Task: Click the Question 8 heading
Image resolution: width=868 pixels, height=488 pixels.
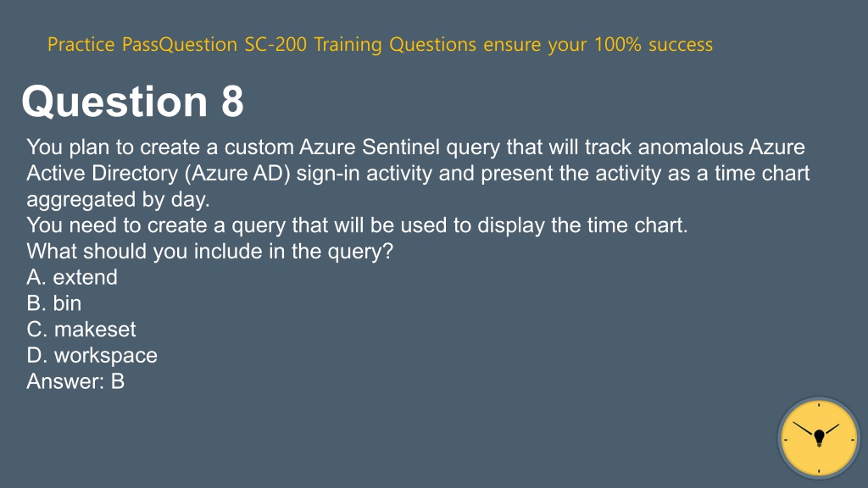Action: (x=133, y=102)
